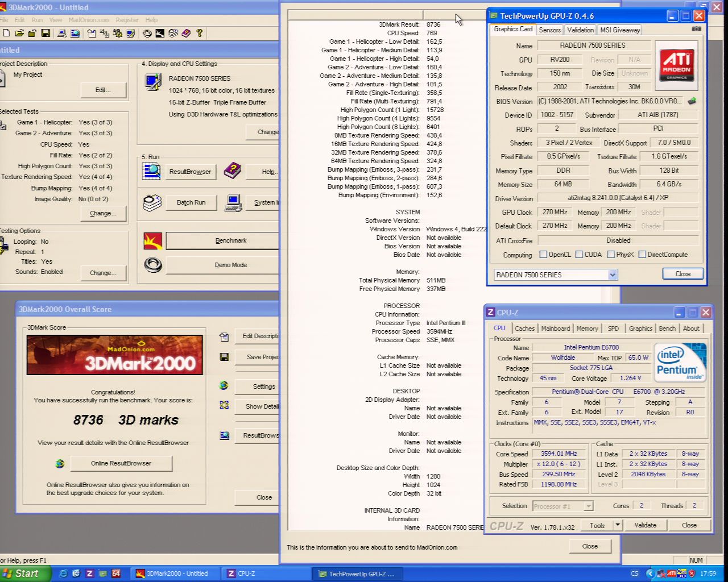728x582 pixels.
Task: Open the RADEON 7500 SERIES card dropdown
Action: pos(613,275)
